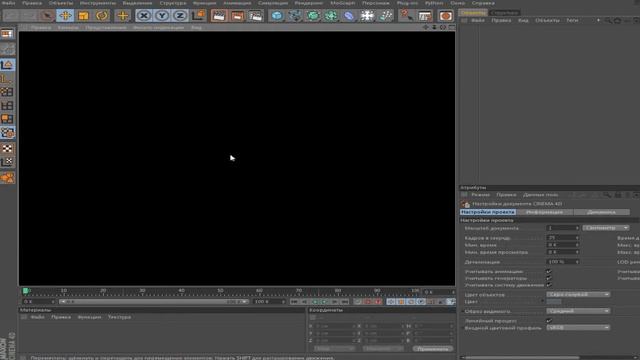The image size is (640, 360).
Task: Select the Rotate tool icon
Action: 102,16
